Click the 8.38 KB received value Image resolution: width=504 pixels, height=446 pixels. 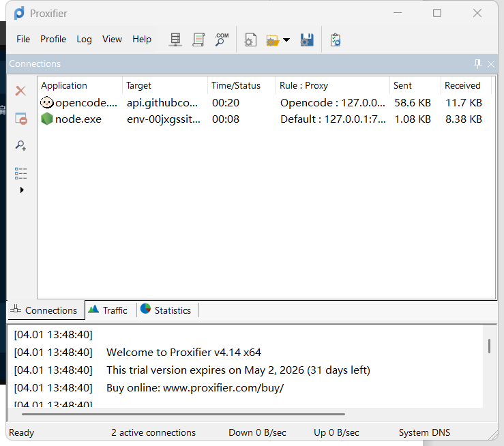tap(464, 119)
